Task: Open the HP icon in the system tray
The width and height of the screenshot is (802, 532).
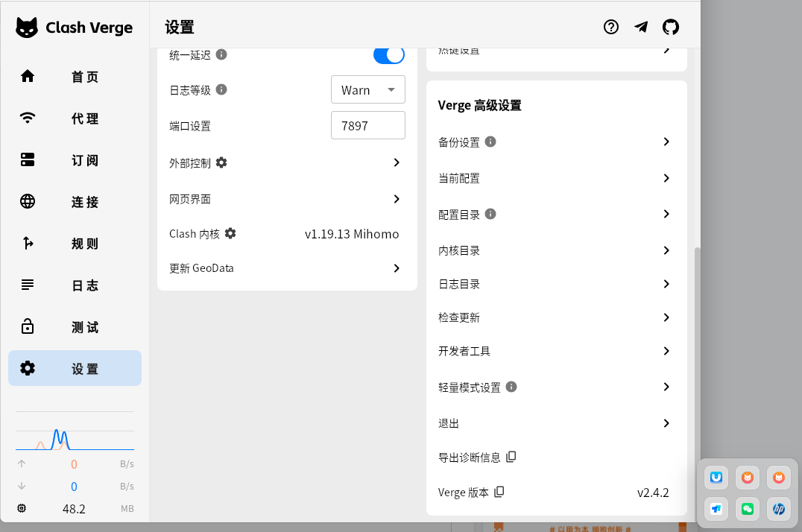Action: pos(778,509)
